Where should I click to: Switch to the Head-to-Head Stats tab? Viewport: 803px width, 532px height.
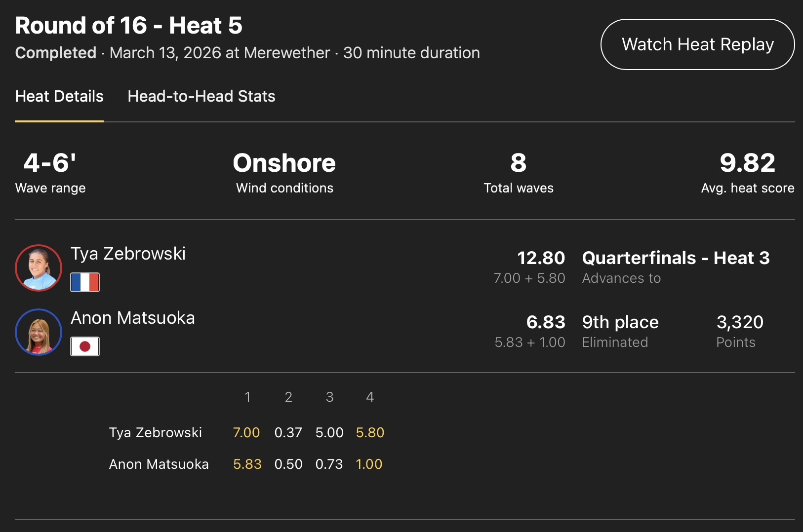coord(201,96)
